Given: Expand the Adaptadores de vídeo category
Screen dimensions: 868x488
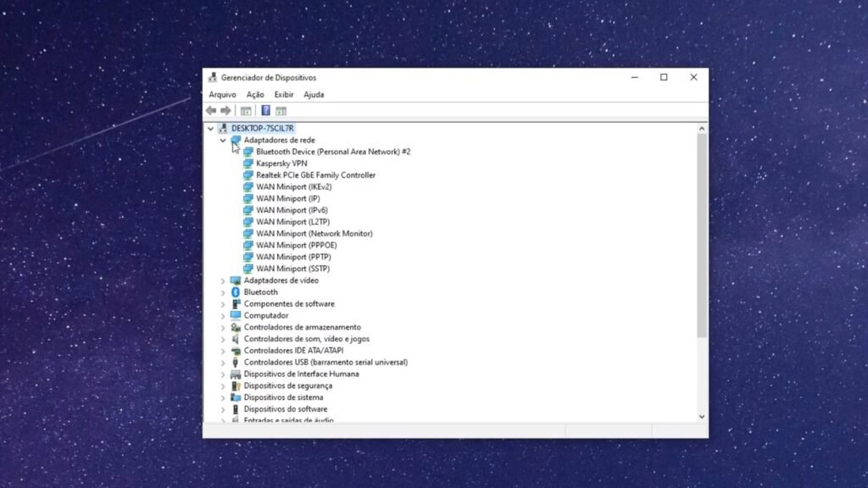Looking at the screenshot, I should [x=223, y=280].
